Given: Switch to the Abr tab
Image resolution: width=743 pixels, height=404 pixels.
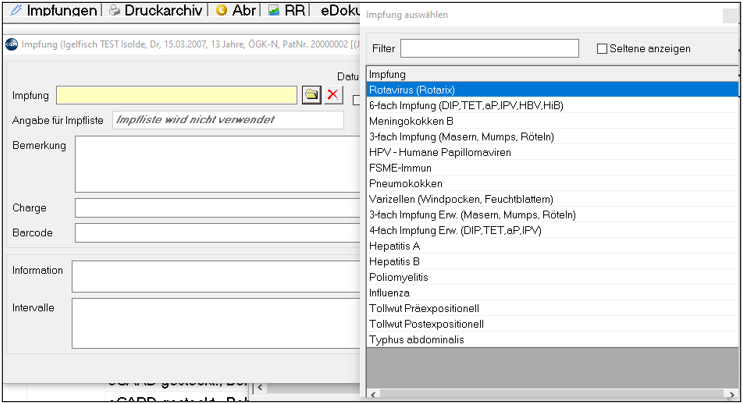Looking at the screenshot, I should pos(236,10).
